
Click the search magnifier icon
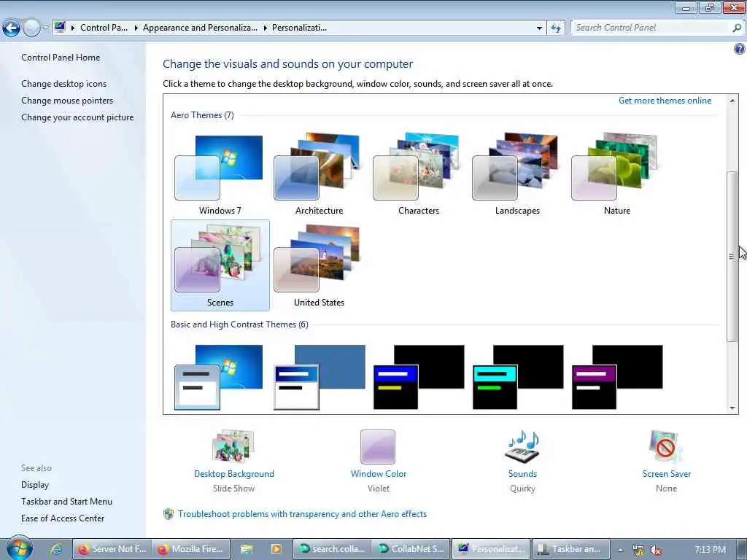coord(737,28)
